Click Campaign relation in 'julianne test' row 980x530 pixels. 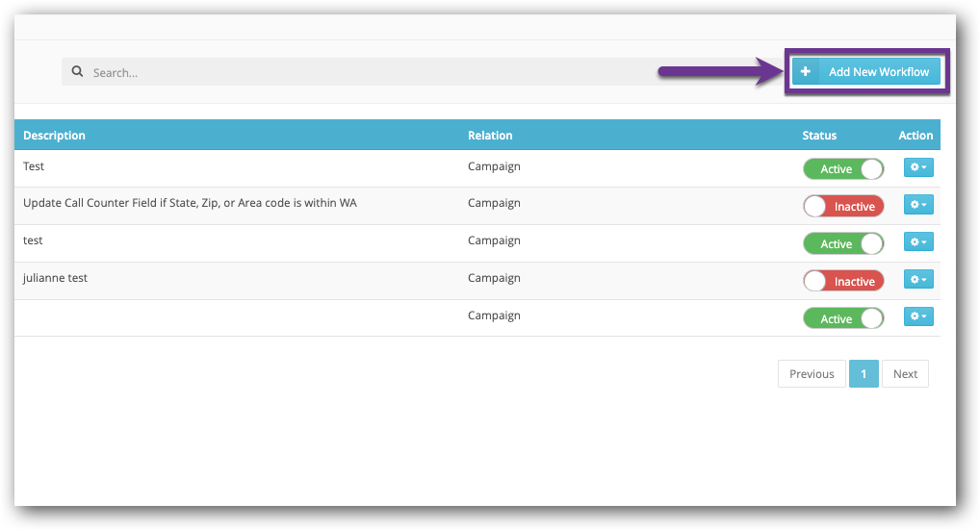(495, 278)
